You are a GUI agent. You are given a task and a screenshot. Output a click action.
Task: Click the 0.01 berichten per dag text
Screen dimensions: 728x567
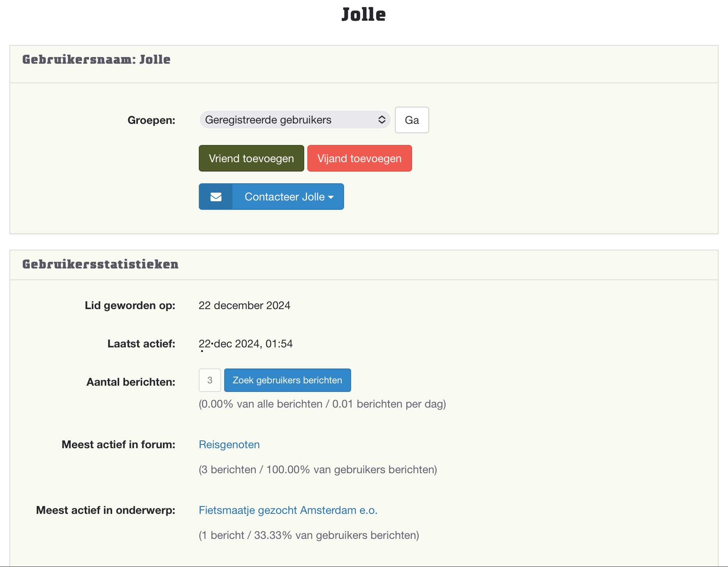pos(389,404)
